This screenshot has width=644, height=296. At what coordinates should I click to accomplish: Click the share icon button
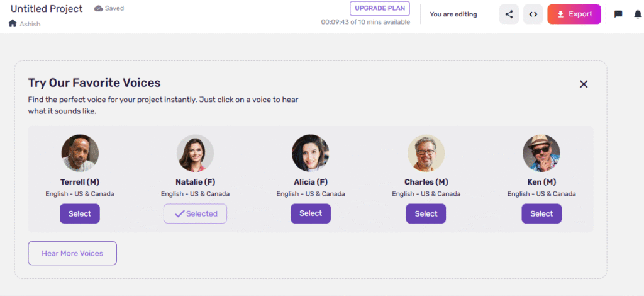509,14
